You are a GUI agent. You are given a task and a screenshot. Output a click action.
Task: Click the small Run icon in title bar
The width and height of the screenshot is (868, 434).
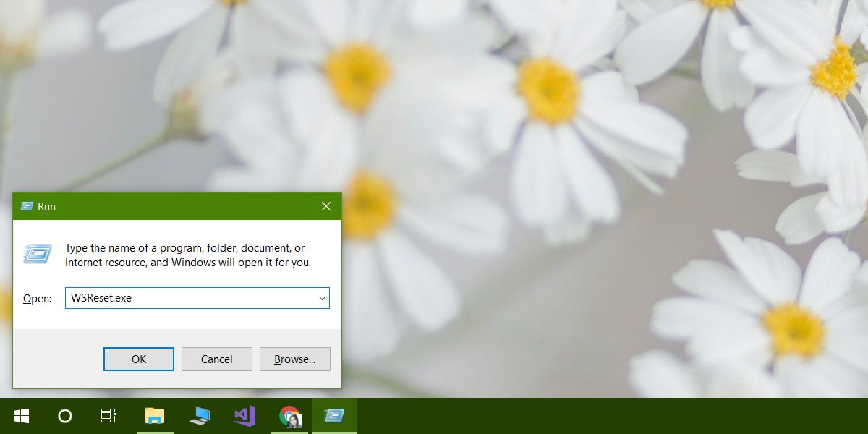pyautogui.click(x=27, y=207)
